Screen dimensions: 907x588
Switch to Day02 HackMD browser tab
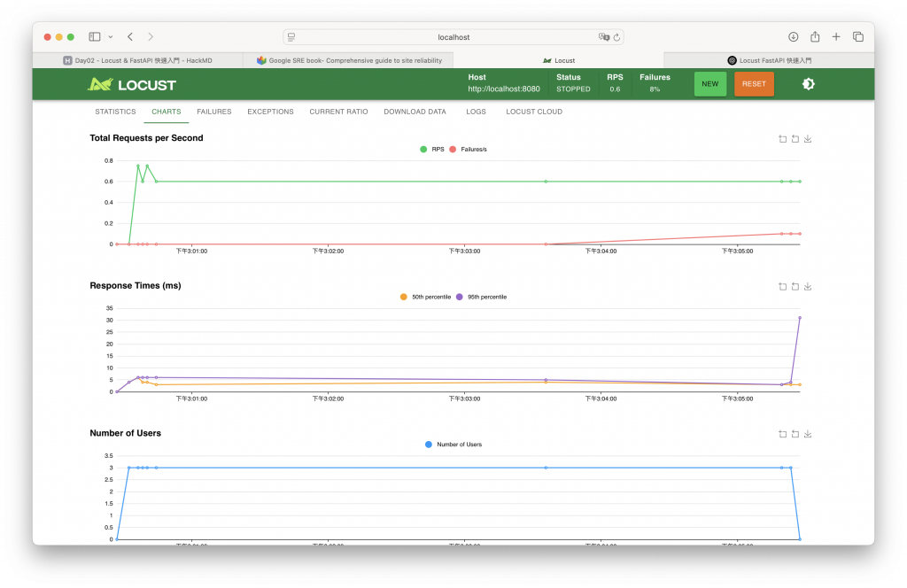click(x=137, y=60)
